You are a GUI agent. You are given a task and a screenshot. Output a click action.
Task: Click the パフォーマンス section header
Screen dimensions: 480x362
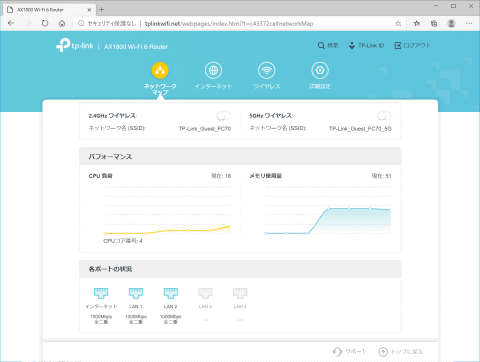pyautogui.click(x=240, y=157)
